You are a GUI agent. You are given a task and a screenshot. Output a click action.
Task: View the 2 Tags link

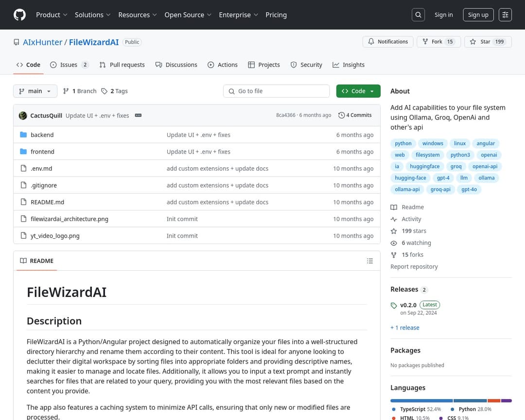115,91
